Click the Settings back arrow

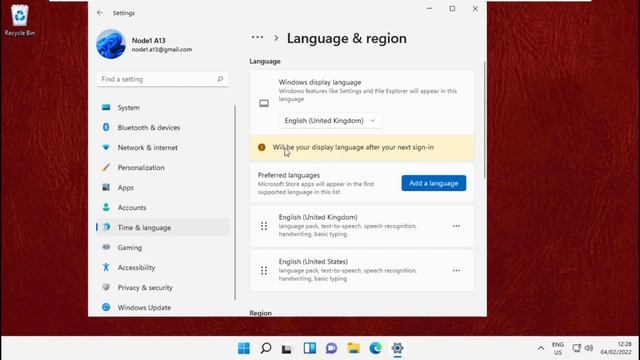100,13
